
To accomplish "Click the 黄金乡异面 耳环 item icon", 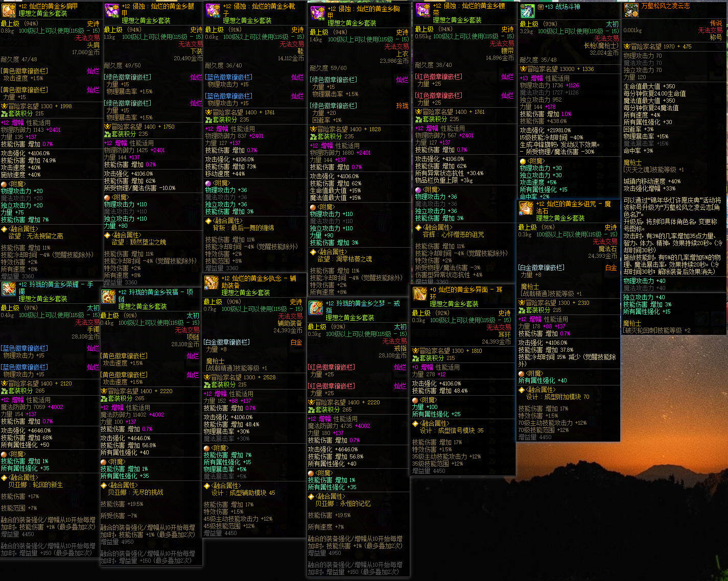I will [420, 294].
